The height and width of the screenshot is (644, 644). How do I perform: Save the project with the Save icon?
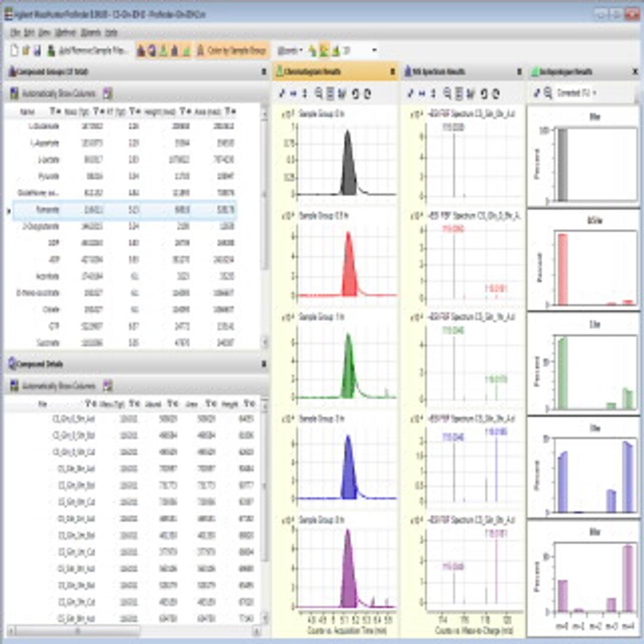[37, 50]
